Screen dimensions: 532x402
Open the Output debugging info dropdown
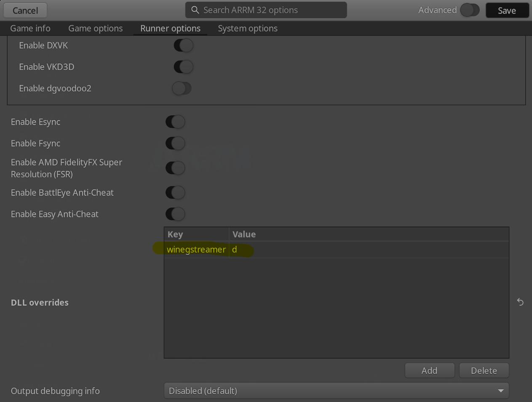336,391
